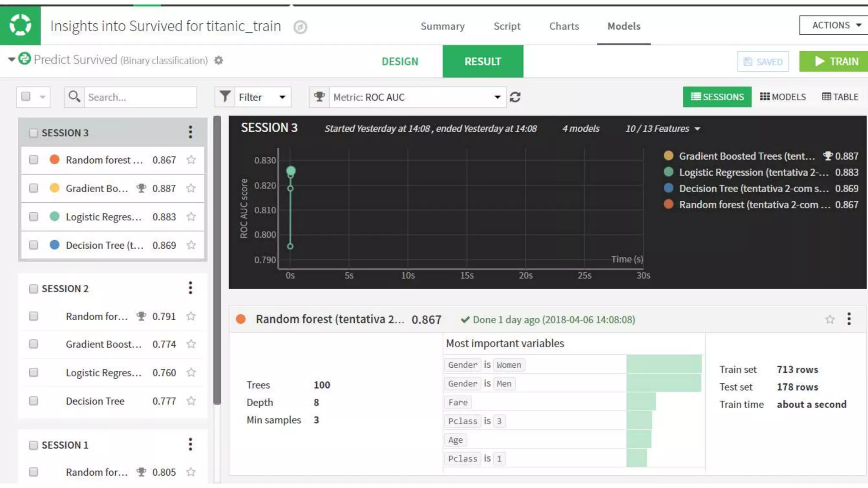Open the DESIGN tab
Viewport: 868px width, 488px height.
400,61
